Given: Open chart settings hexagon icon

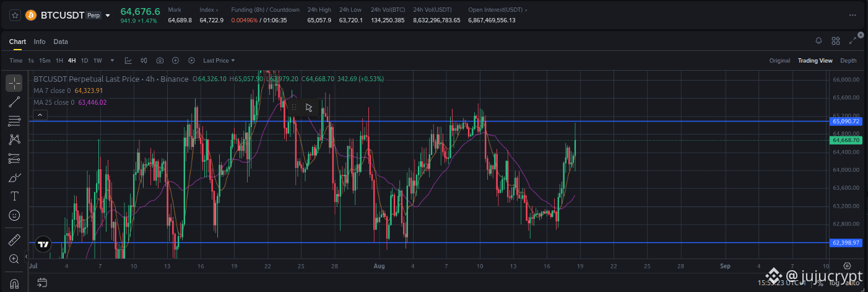Looking at the screenshot, I should [x=191, y=60].
